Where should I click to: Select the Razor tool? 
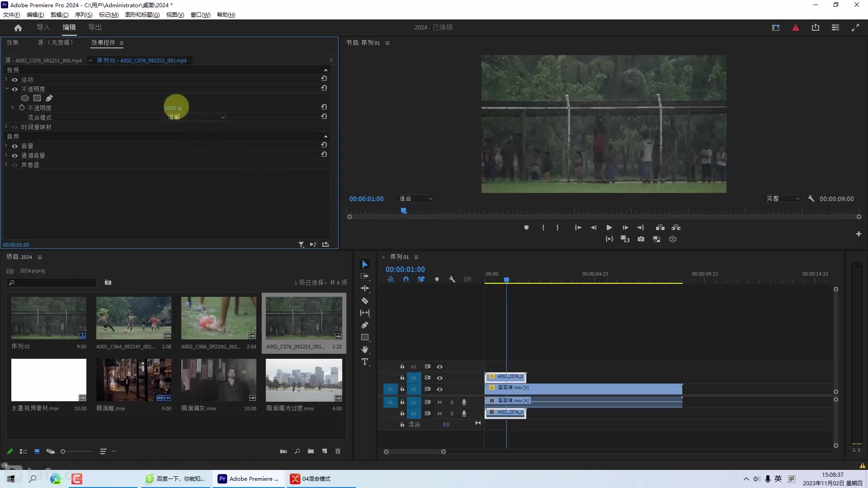(364, 300)
